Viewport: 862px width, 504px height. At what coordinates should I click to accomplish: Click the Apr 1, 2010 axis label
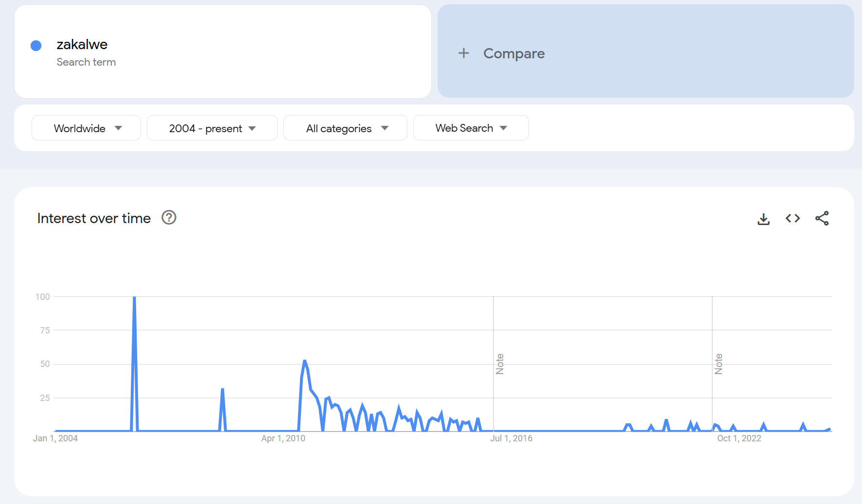tap(283, 438)
